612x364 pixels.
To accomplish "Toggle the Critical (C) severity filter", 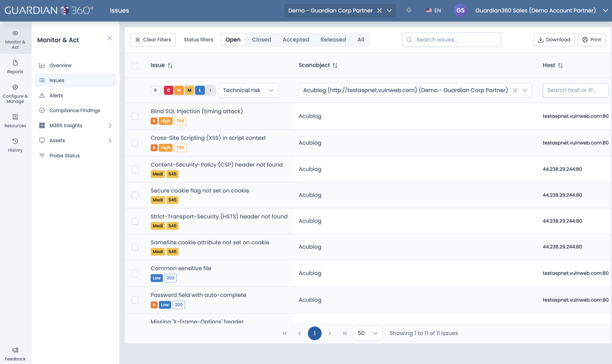I will pyautogui.click(x=169, y=90).
